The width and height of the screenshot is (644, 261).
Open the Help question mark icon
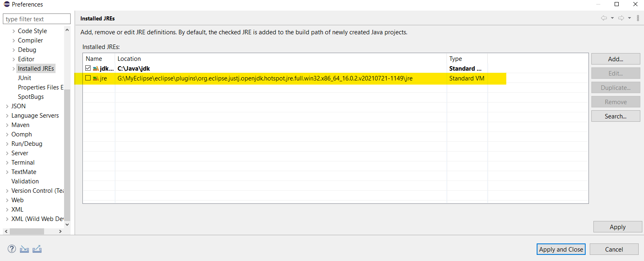click(12, 249)
